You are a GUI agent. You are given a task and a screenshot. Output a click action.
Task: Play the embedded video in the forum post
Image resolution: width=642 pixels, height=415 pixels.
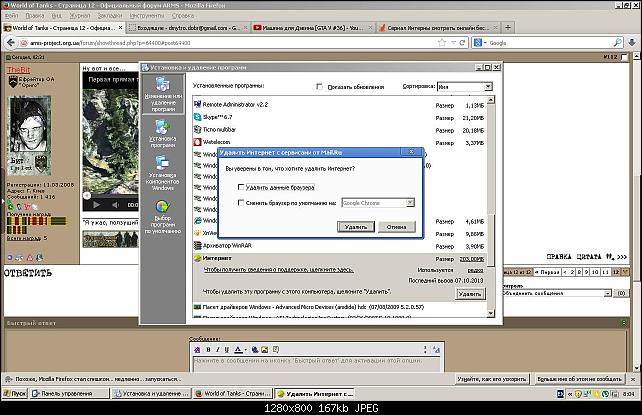pos(96,205)
